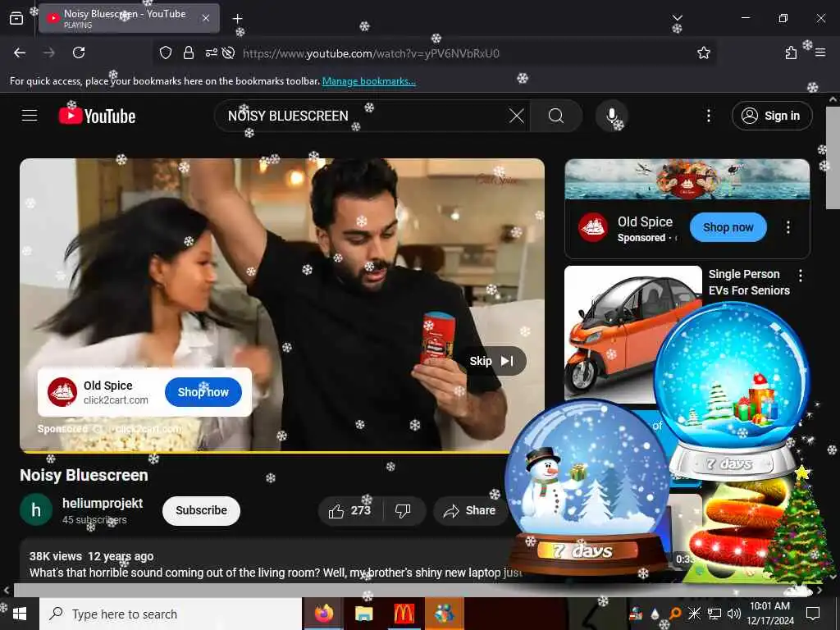Screen dimensions: 840x630
Task: Open a new browser tab
Action: tap(237, 19)
